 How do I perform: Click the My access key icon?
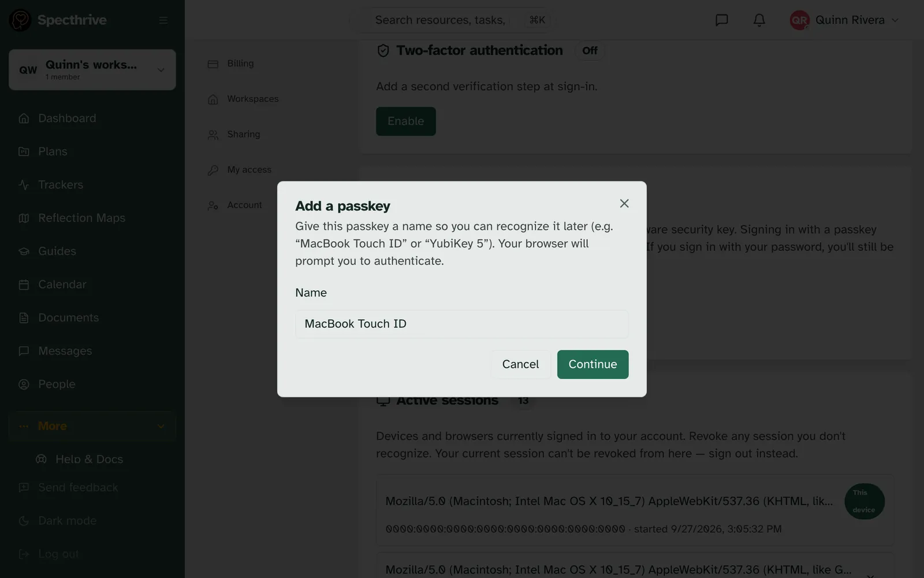click(213, 170)
